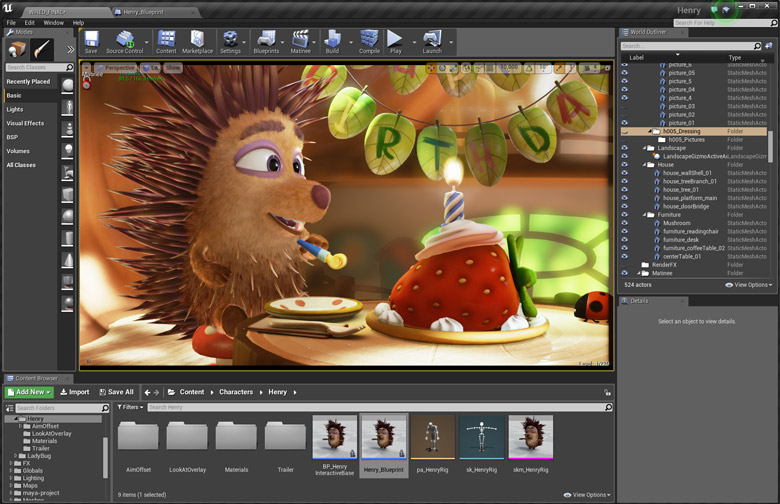Toggle visibility of the picture_04 actor
The image size is (780, 504).
625,90
